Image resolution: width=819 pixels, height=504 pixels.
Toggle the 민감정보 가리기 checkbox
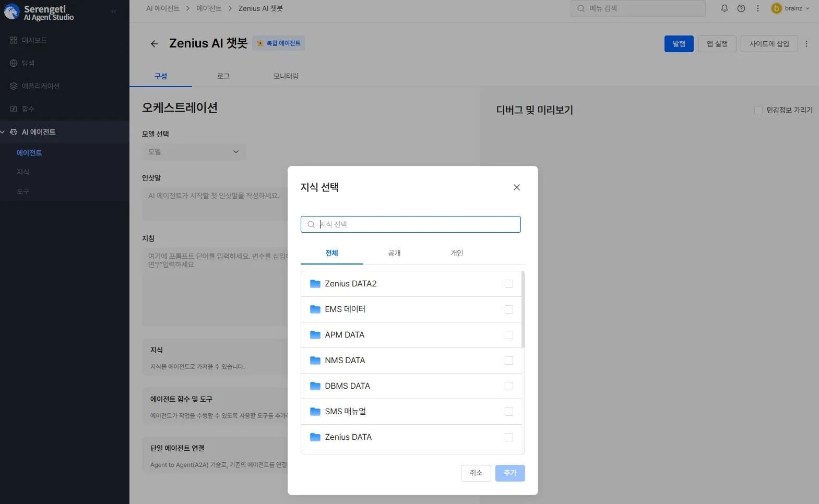click(x=758, y=110)
